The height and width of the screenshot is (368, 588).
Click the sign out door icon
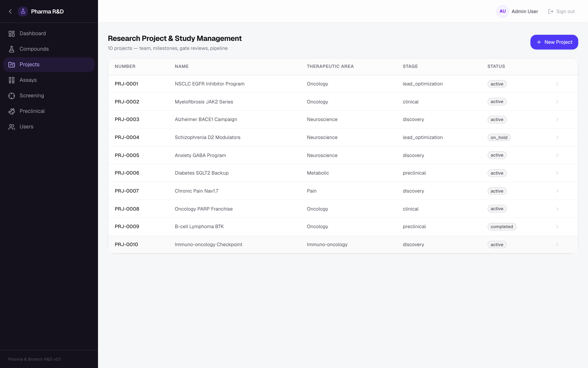click(551, 11)
